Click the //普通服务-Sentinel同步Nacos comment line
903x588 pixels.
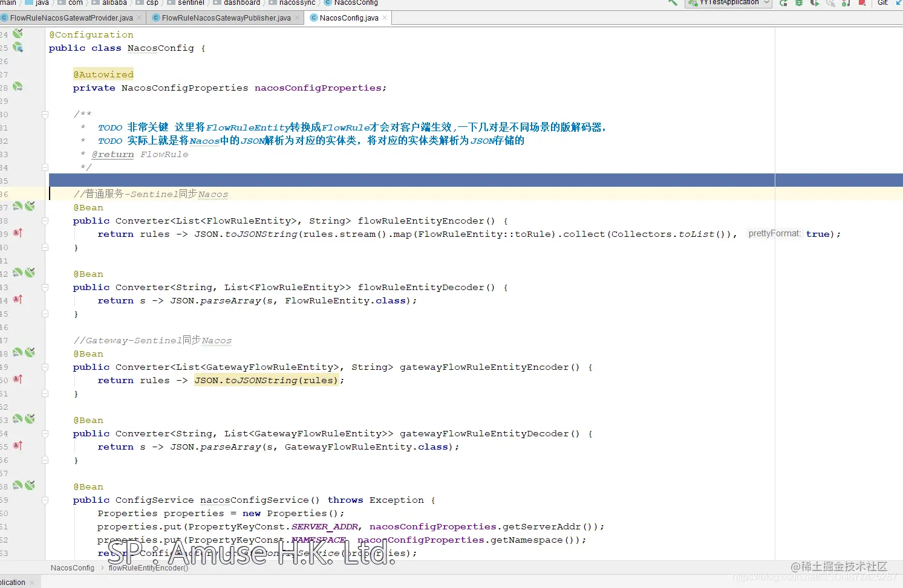[x=151, y=194]
